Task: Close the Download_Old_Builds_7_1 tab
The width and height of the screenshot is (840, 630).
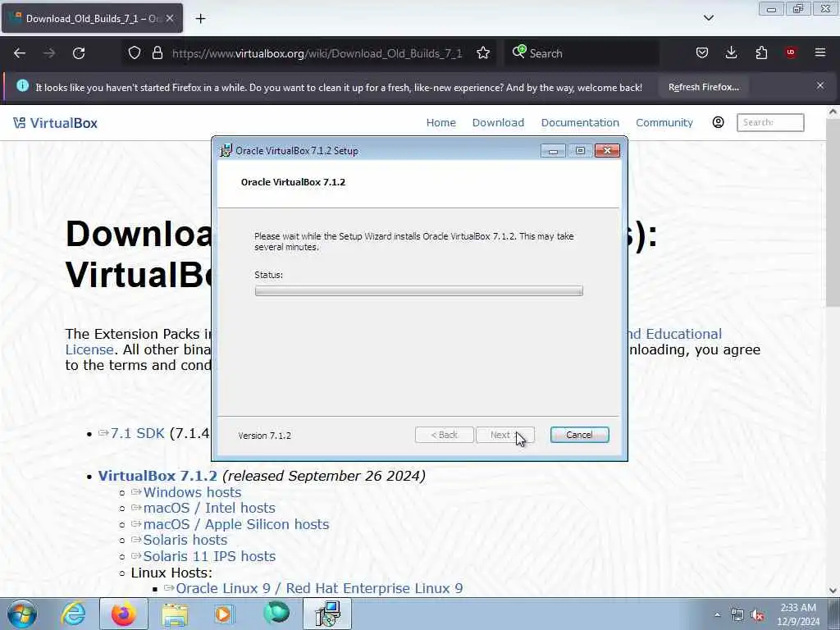Action: pos(170,18)
